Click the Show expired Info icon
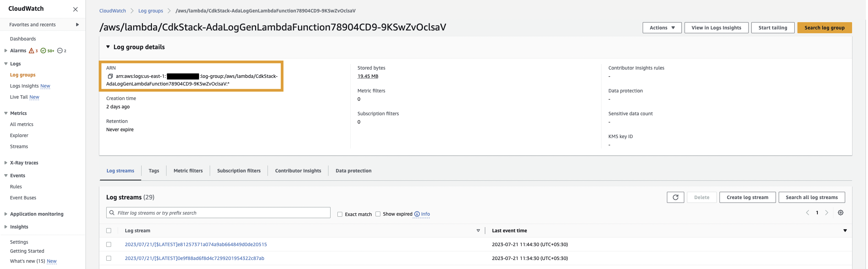This screenshot has width=868, height=269. coord(417,214)
